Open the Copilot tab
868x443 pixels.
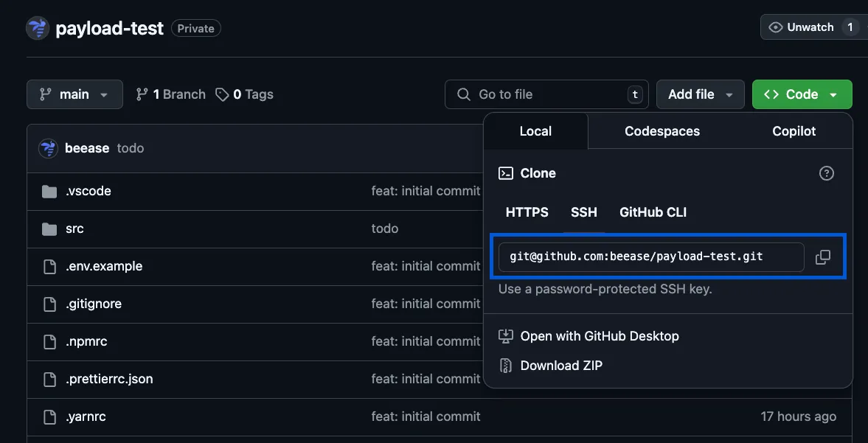[794, 130]
